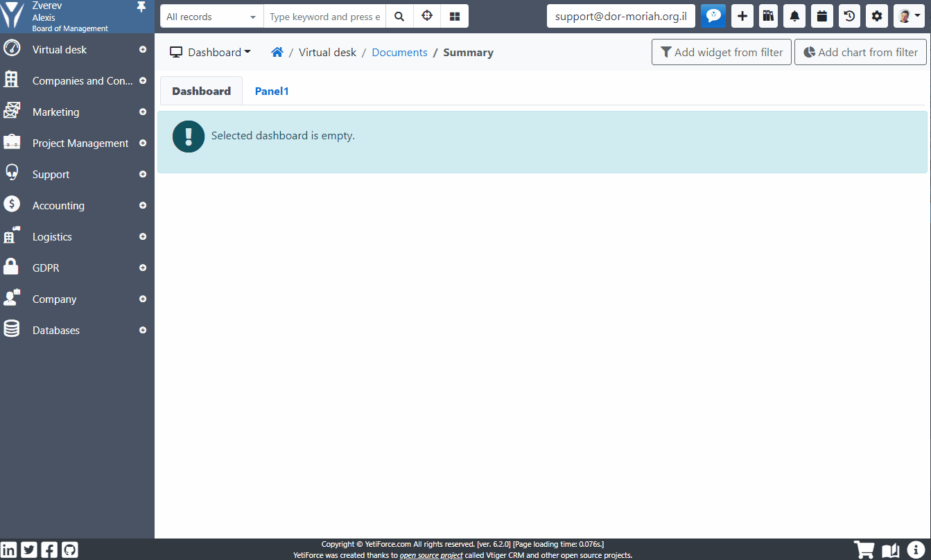Open system settings gear icon
The width and height of the screenshot is (931, 560).
876,15
